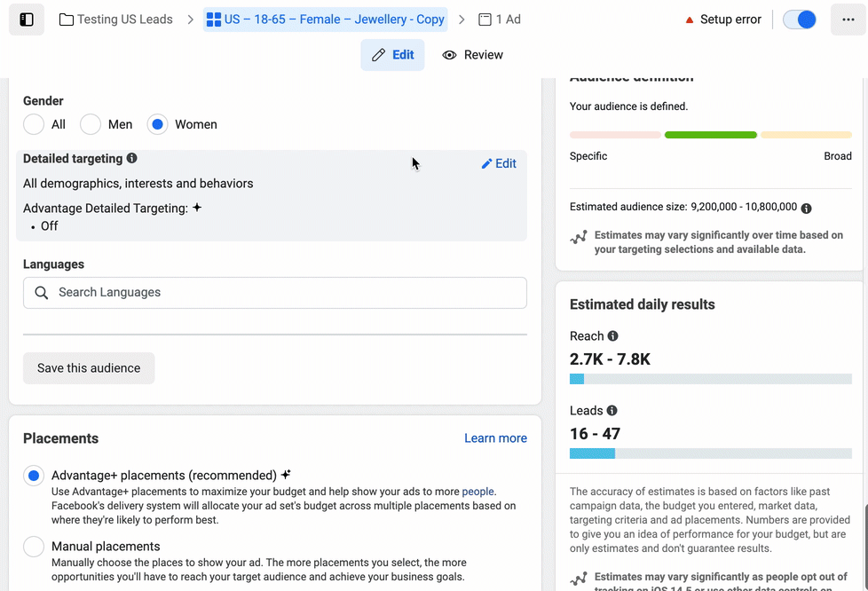Open the three-dots more options menu
The width and height of the screenshot is (868, 591).
(x=848, y=20)
